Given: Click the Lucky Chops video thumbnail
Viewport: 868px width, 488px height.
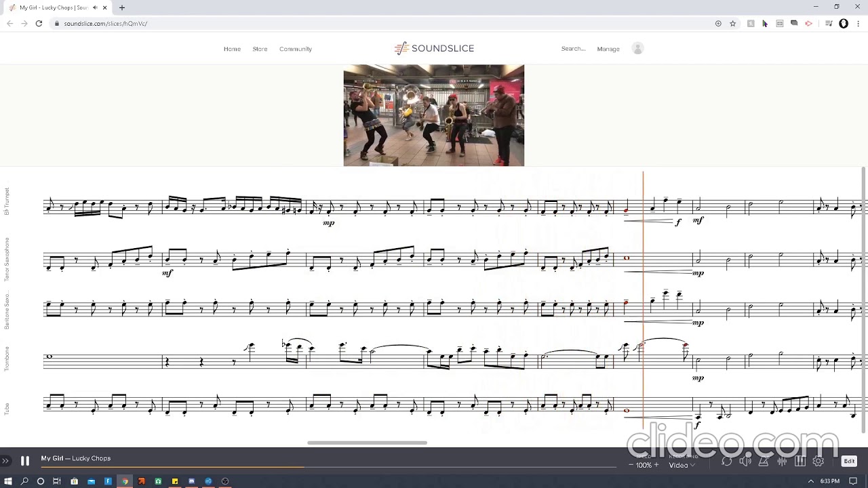Looking at the screenshot, I should point(433,115).
